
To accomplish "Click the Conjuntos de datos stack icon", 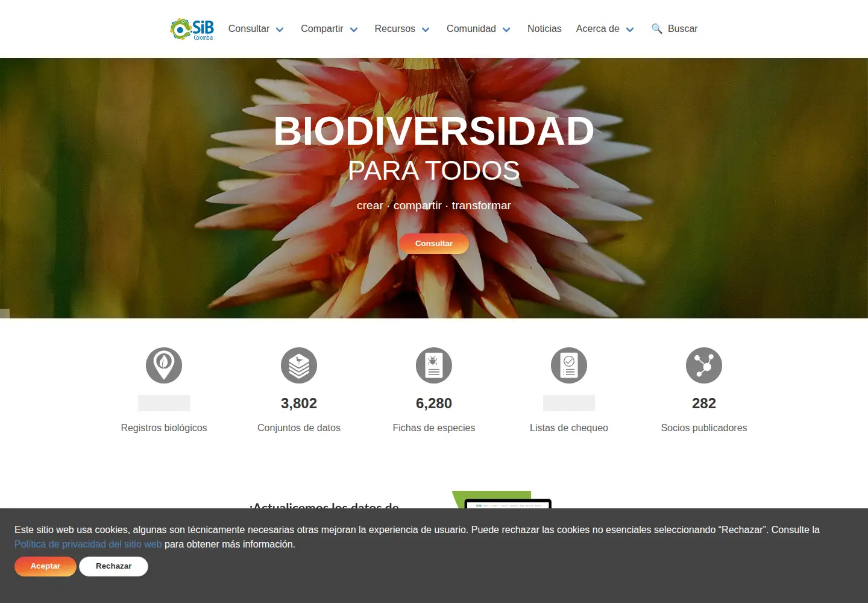I will pos(299,365).
